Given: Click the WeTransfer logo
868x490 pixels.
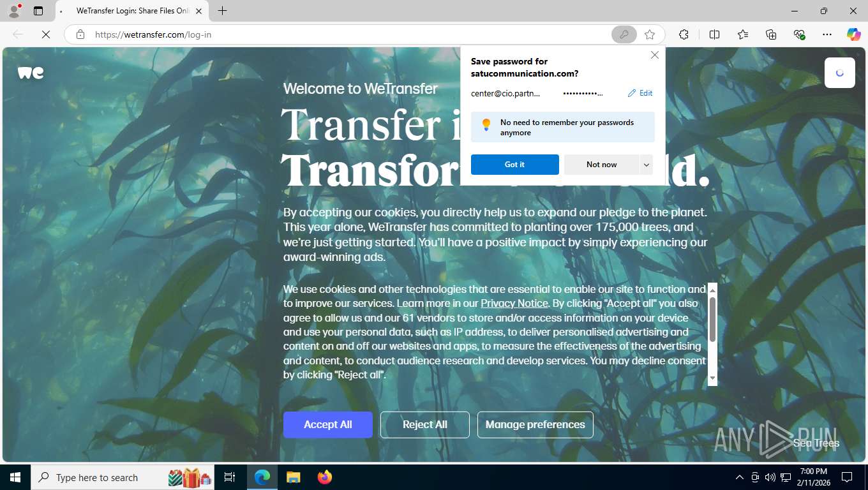Looking at the screenshot, I should pos(31,73).
